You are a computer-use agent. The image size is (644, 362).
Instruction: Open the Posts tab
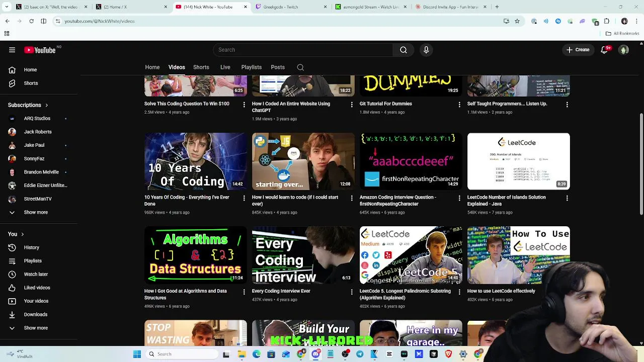click(278, 67)
